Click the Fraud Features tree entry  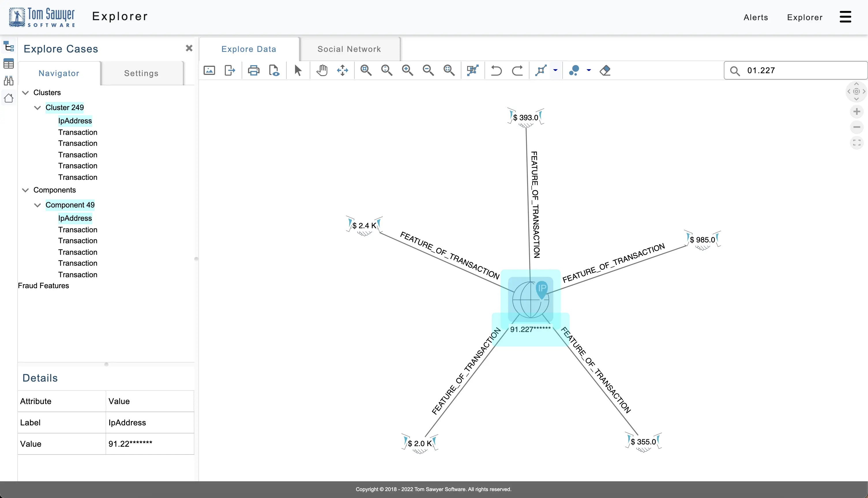44,286
